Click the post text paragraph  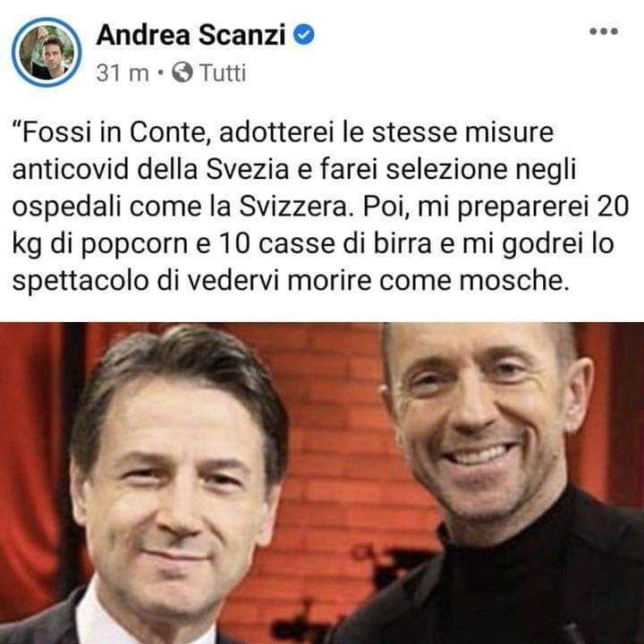click(320, 207)
